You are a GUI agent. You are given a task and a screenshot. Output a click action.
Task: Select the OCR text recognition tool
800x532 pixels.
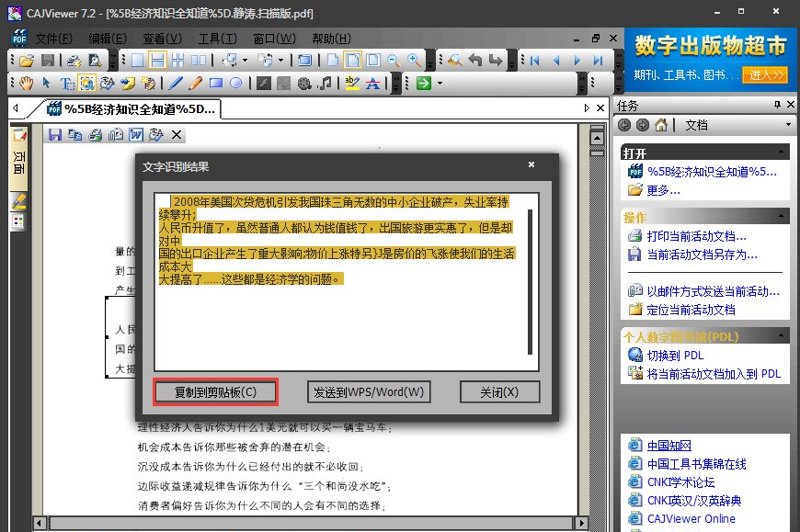(x=108, y=83)
